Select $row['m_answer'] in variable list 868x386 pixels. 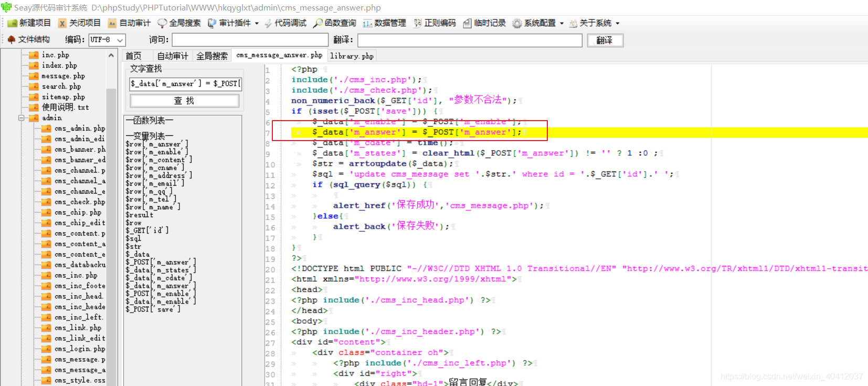156,144
